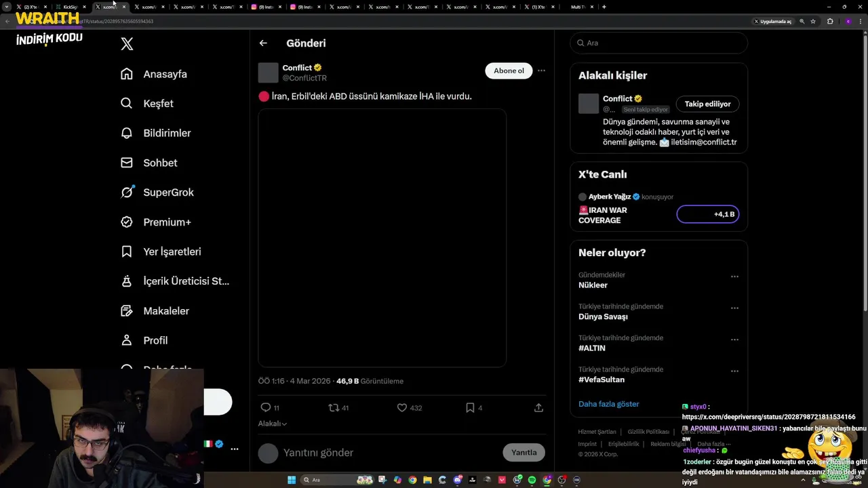Open more options for Nükleer trend

click(734, 277)
